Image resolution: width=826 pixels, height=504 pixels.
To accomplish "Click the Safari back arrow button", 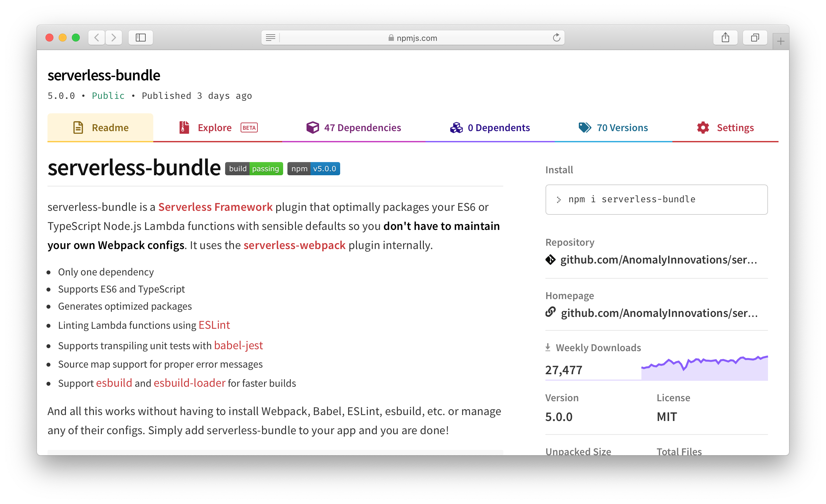I will [x=97, y=38].
